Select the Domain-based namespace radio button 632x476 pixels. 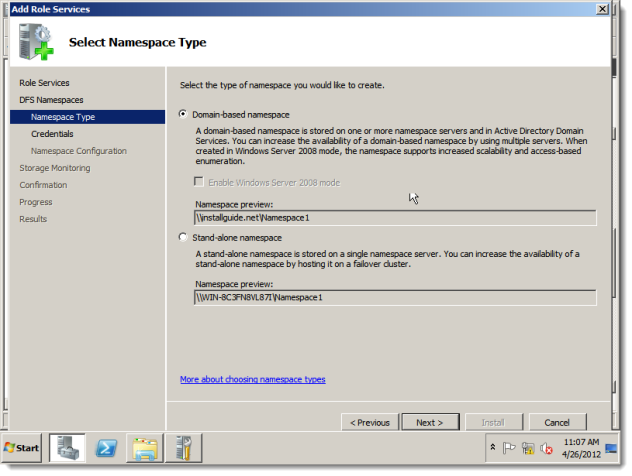[x=183, y=114]
